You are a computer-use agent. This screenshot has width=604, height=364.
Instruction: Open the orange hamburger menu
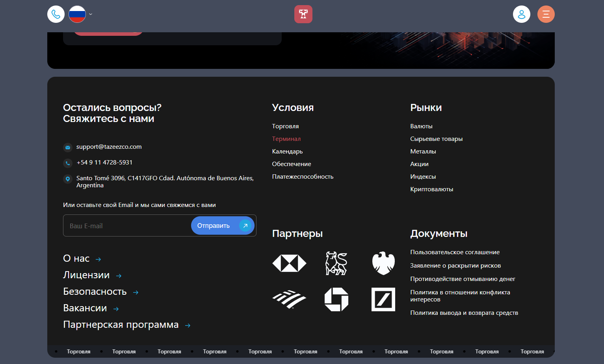click(x=546, y=14)
